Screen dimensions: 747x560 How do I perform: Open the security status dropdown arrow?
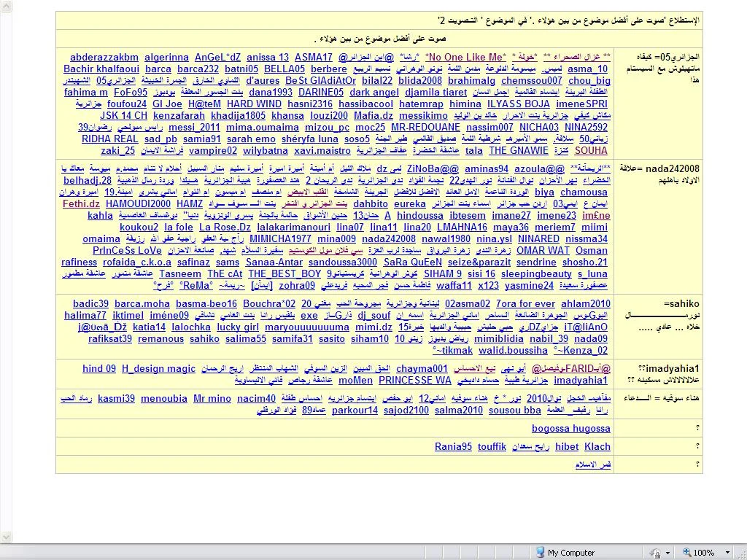[667, 553]
